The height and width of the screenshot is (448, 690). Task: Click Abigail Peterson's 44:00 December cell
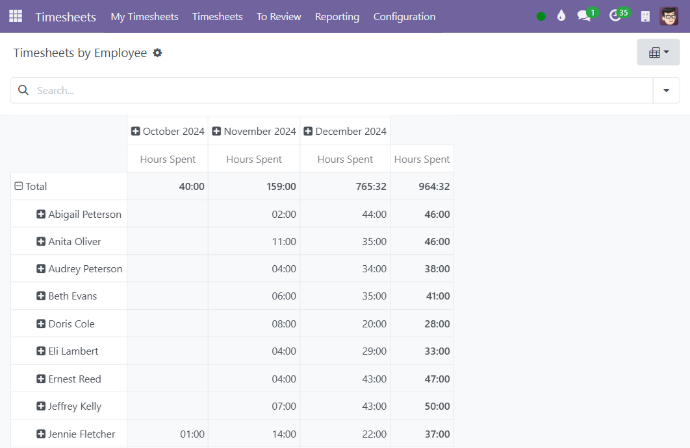345,214
